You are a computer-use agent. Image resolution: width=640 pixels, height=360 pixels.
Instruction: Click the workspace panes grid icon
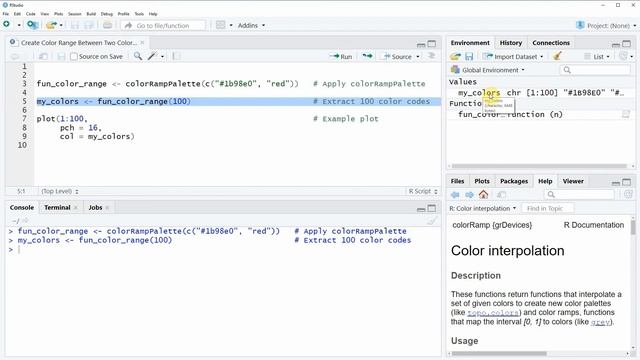pyautogui.click(x=220, y=25)
